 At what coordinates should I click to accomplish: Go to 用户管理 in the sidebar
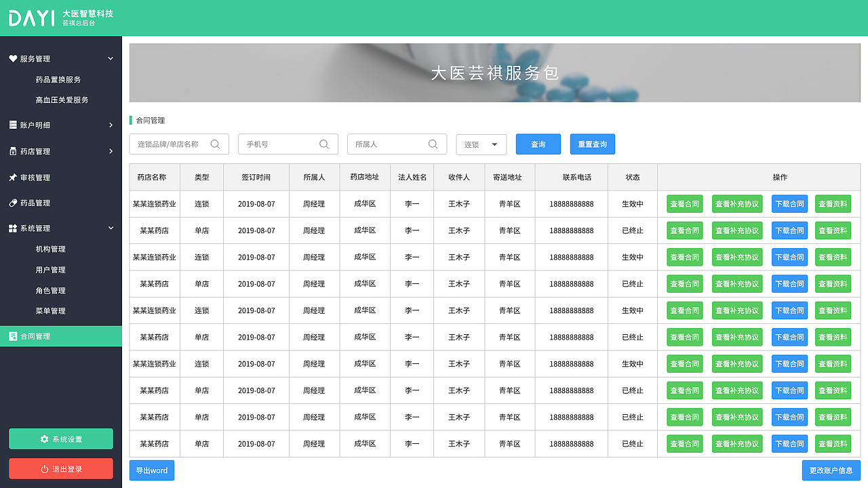tap(51, 270)
